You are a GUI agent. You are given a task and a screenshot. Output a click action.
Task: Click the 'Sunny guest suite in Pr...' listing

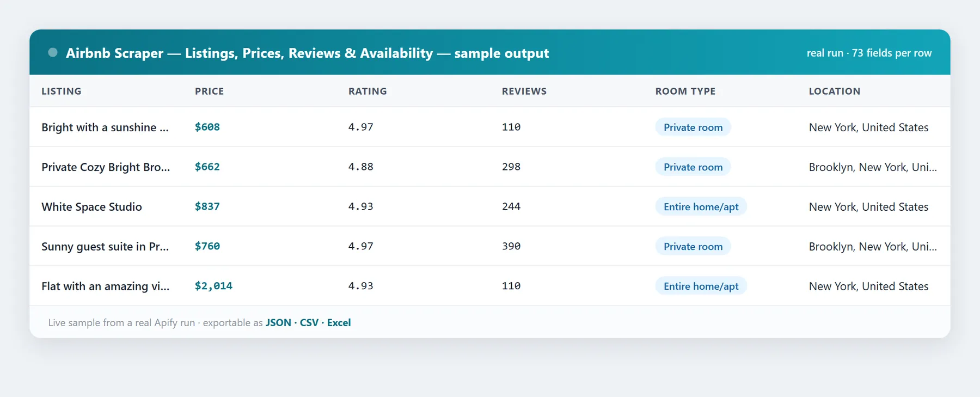point(105,246)
